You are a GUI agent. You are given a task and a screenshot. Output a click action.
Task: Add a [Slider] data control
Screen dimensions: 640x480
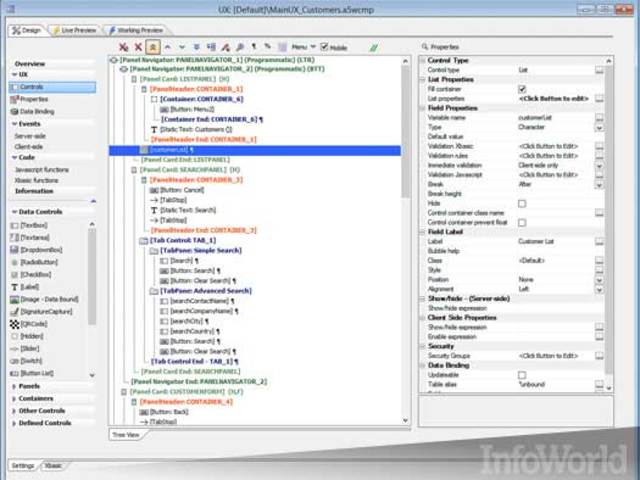click(x=25, y=349)
